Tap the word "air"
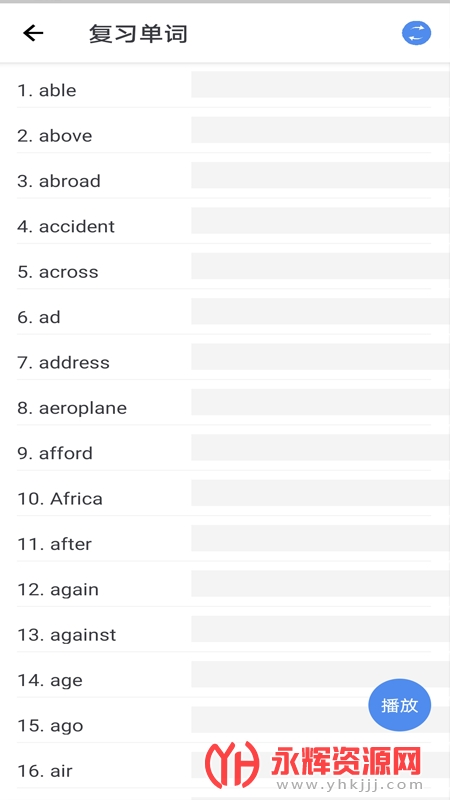 (61, 771)
